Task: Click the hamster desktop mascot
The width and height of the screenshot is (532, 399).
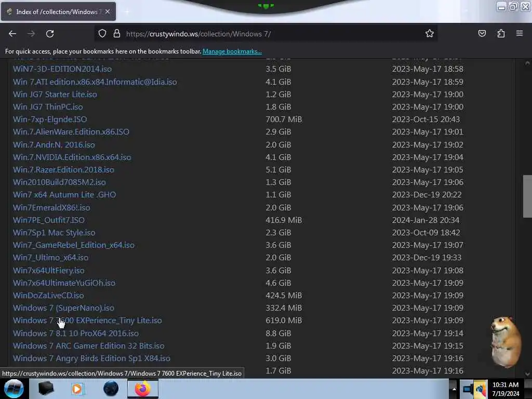Action: pyautogui.click(x=506, y=342)
